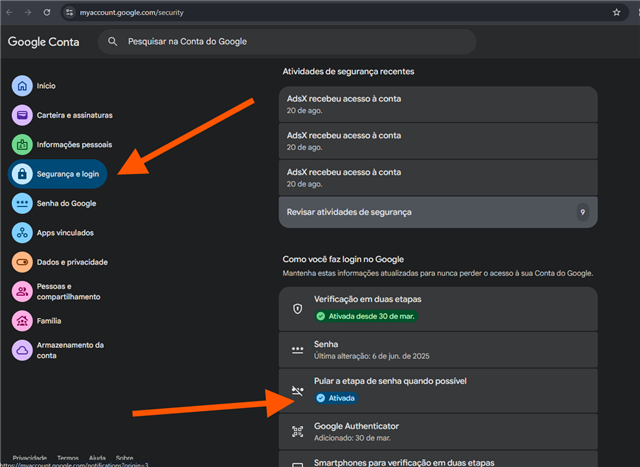
Task: Click the browser forward arrow
Action: pyautogui.click(x=28, y=13)
